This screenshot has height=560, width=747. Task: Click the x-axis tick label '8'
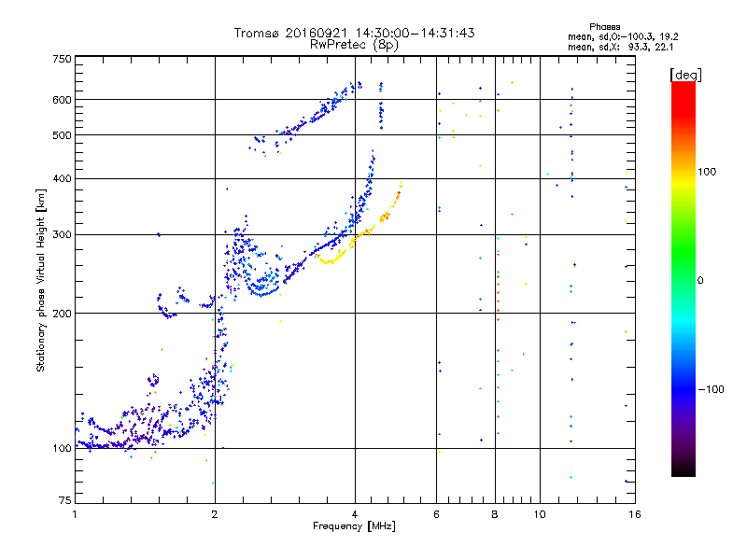click(495, 514)
